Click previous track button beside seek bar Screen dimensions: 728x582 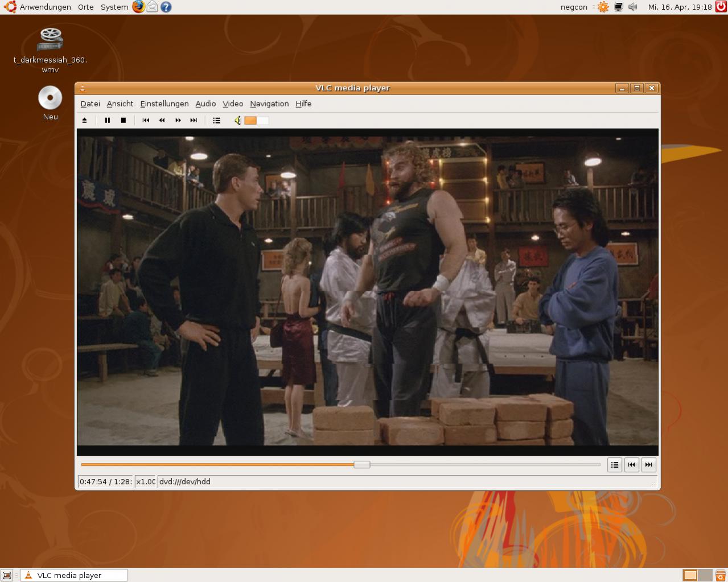point(631,465)
